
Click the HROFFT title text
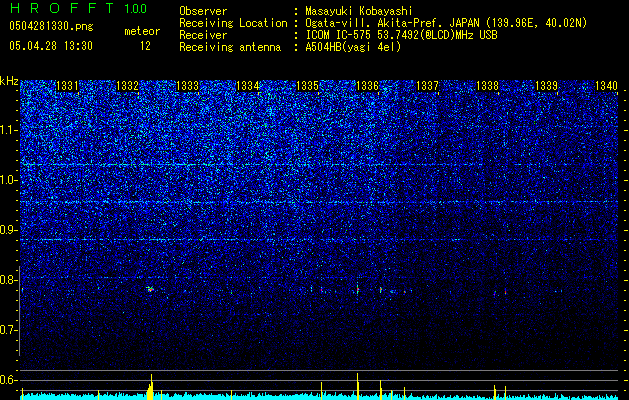click(63, 8)
